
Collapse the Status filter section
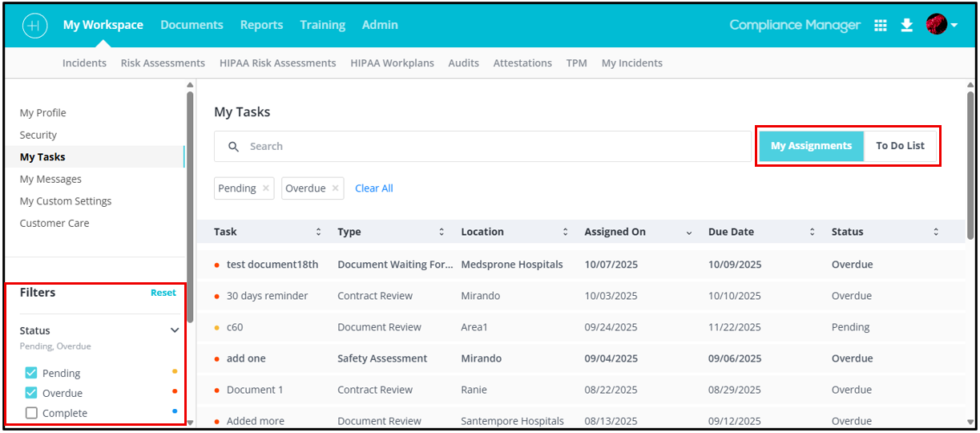pos(175,330)
